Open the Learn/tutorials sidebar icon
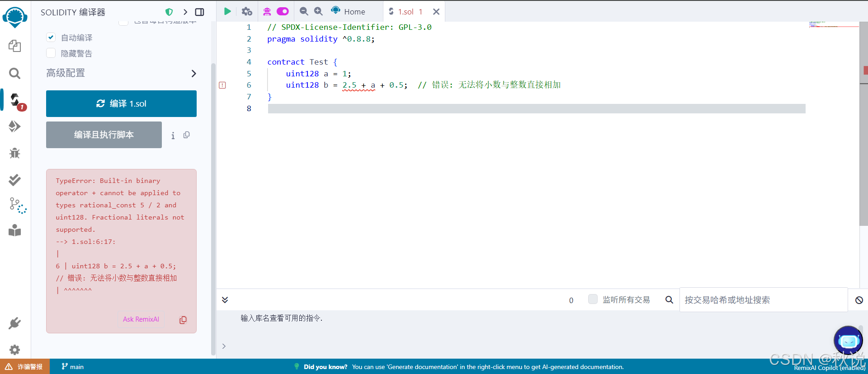The width and height of the screenshot is (868, 374). click(15, 230)
